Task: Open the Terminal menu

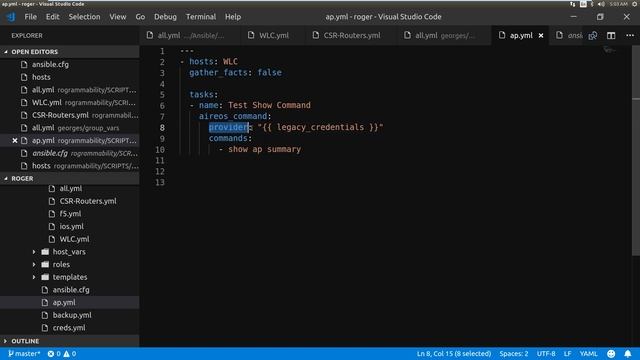Action: point(201,17)
